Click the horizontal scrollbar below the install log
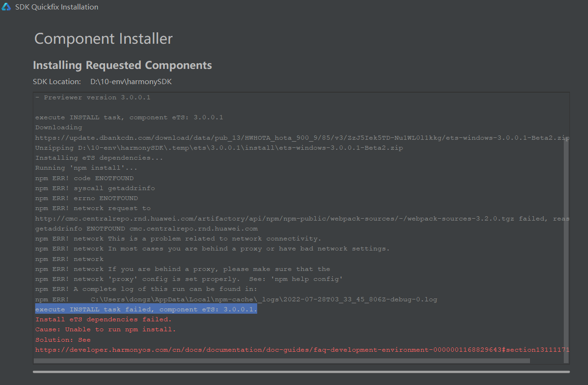 point(282,361)
